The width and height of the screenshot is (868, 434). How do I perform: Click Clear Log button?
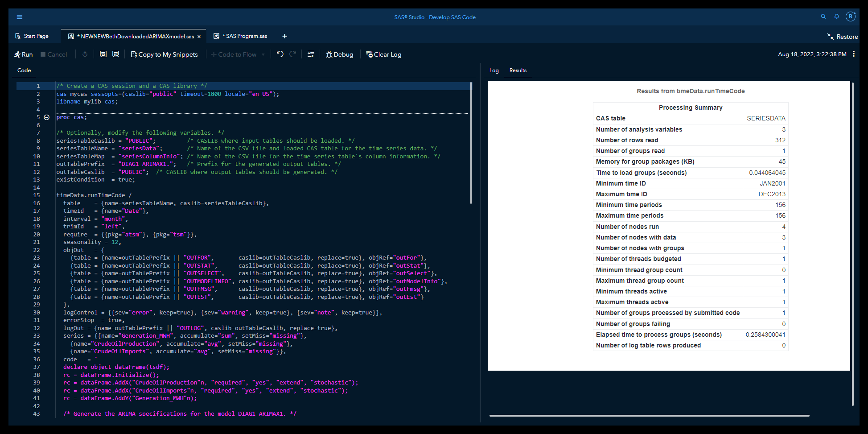click(x=383, y=54)
